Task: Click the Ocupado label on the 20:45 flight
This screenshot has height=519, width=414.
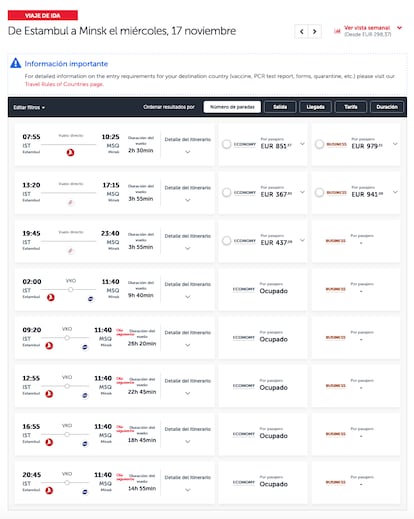Action: coord(273,484)
